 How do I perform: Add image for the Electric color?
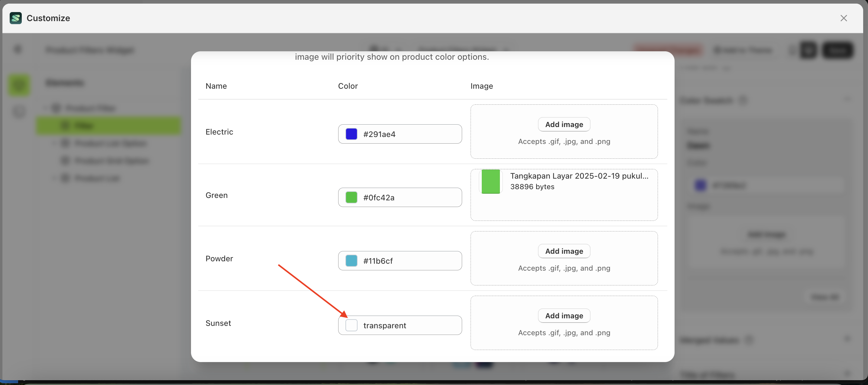564,124
